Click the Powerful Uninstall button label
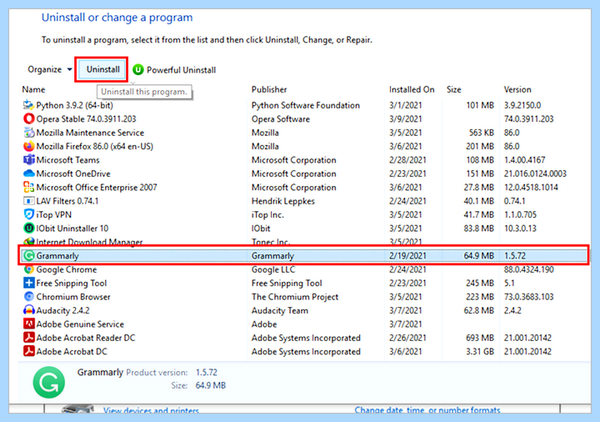Viewport: 600px width, 422px height. [181, 70]
